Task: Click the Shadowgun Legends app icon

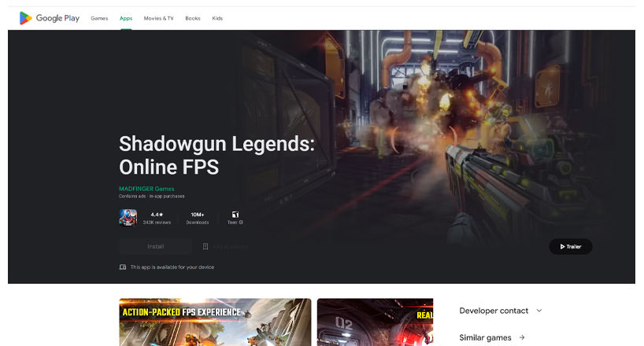Action: tap(128, 218)
